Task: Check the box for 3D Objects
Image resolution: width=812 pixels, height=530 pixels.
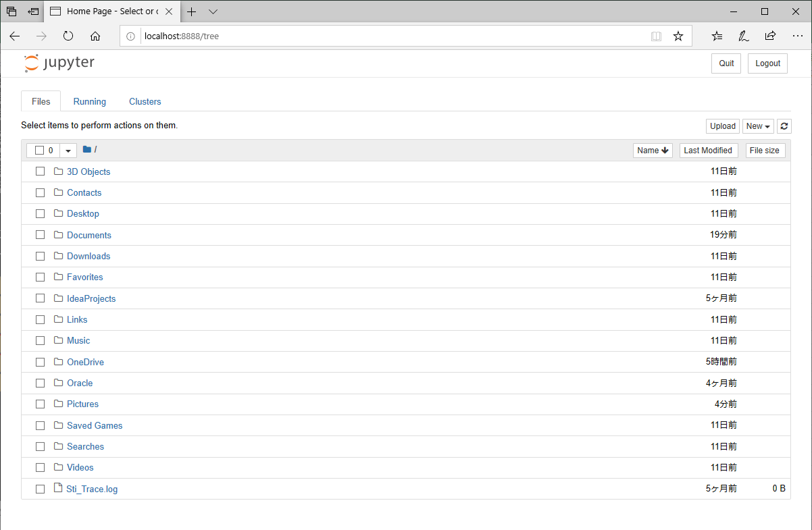Action: click(x=40, y=171)
